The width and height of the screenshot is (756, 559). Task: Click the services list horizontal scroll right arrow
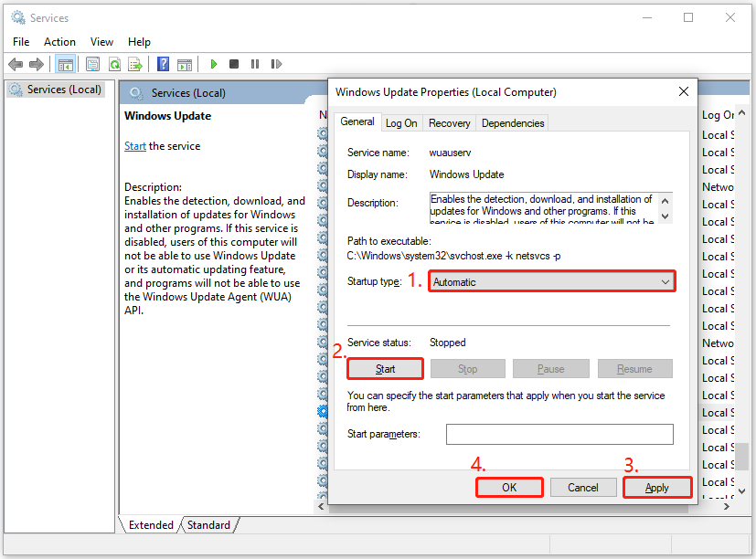point(727,506)
